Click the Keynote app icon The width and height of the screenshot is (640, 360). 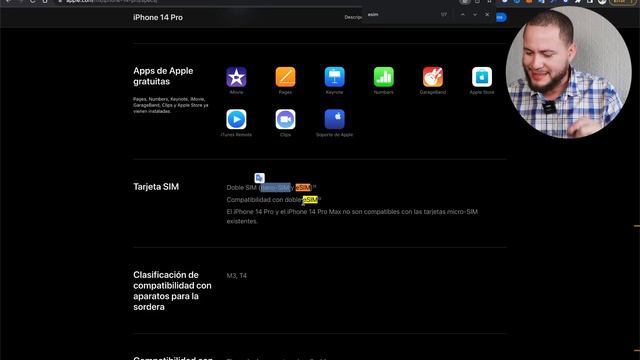pos(334,77)
